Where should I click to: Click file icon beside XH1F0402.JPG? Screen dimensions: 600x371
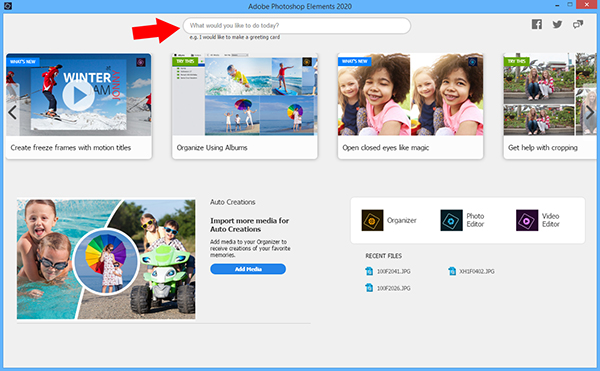click(452, 271)
